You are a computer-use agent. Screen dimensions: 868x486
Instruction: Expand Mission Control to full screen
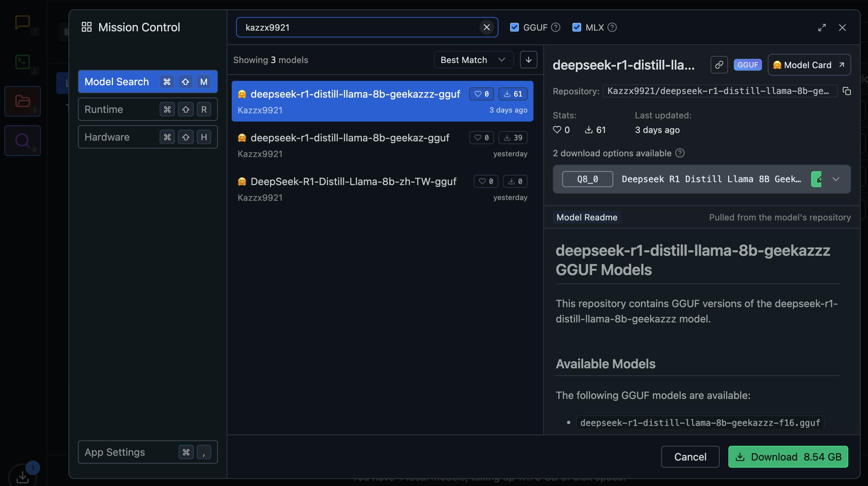[822, 28]
